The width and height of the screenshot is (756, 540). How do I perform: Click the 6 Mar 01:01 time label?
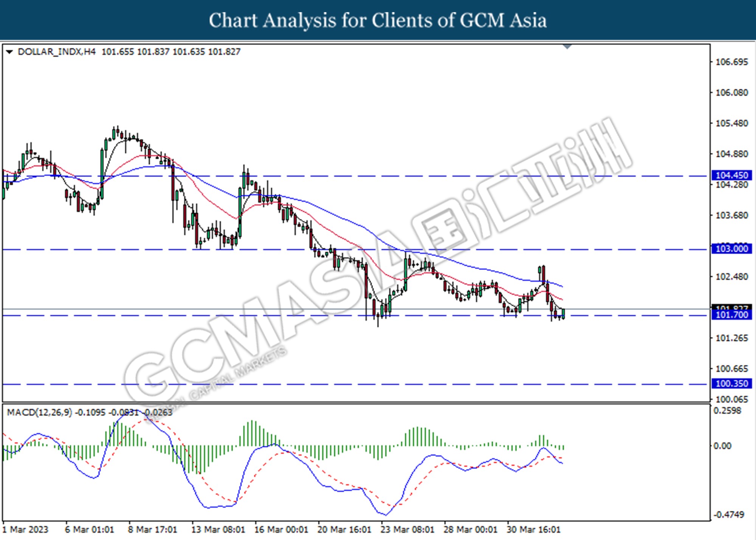(89, 529)
